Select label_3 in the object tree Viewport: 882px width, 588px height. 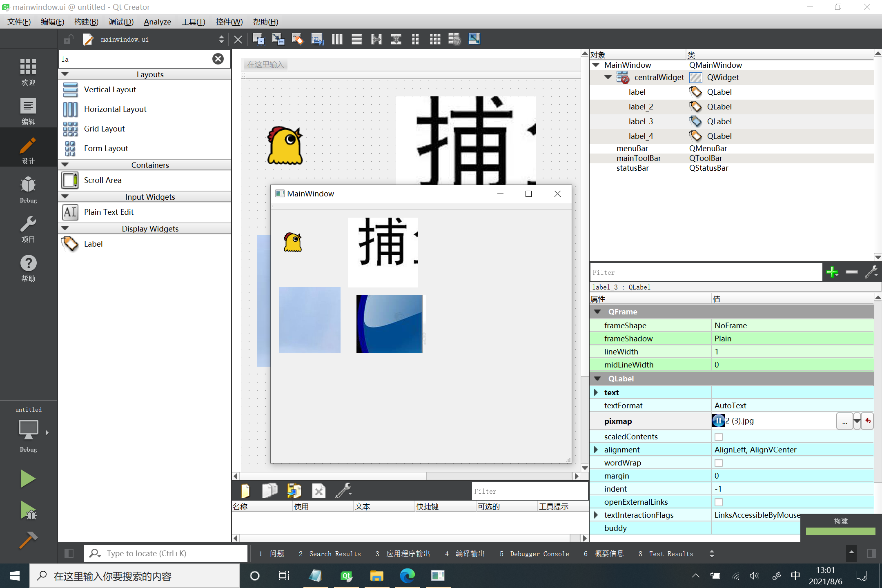(640, 121)
